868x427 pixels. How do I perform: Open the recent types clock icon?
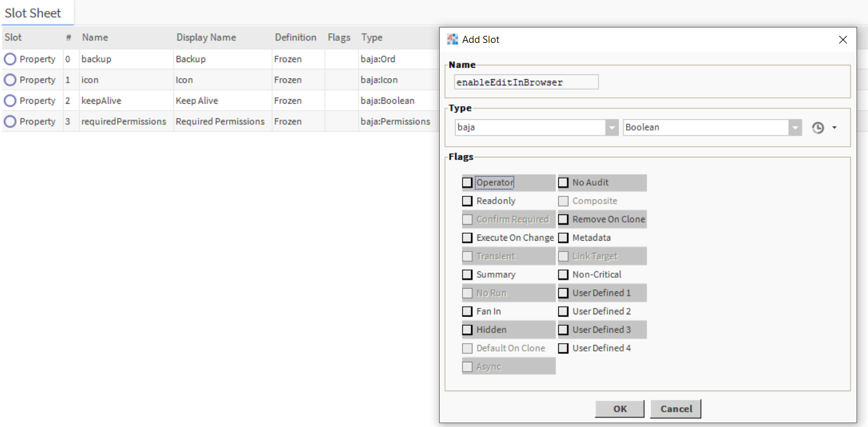pos(817,128)
